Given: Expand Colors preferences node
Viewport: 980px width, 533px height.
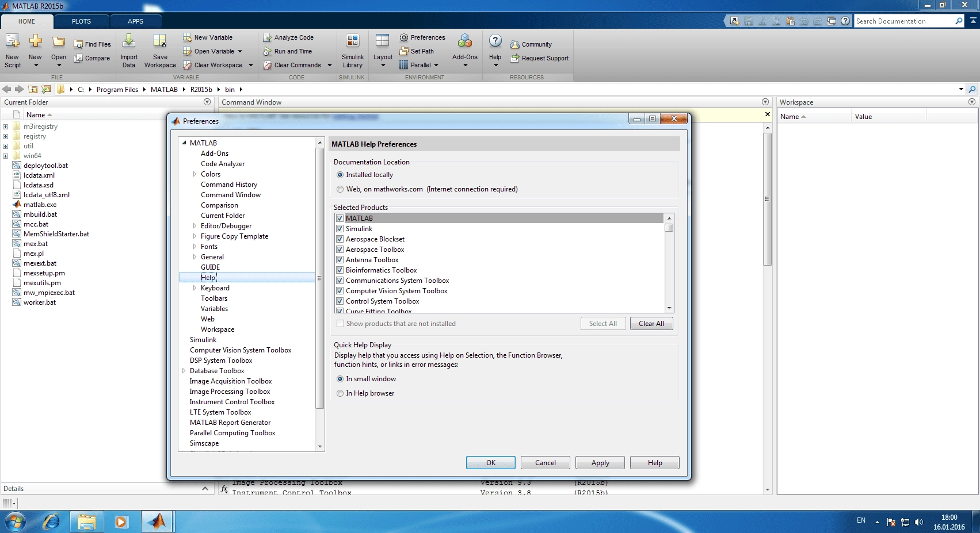Looking at the screenshot, I should click(195, 174).
